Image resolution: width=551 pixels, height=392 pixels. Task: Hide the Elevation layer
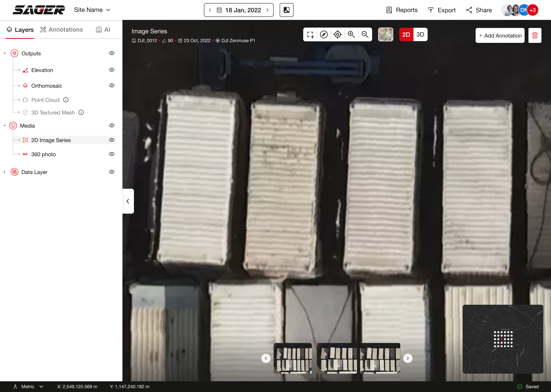(112, 70)
